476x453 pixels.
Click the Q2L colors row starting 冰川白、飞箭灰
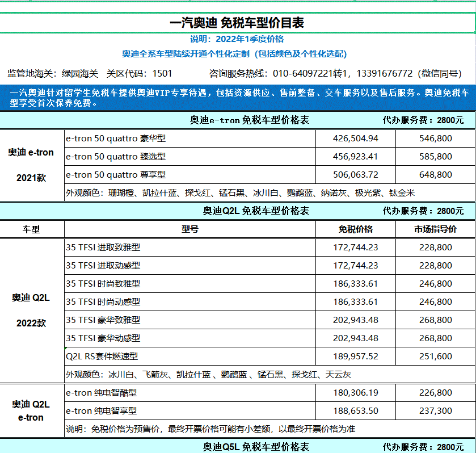click(x=270, y=375)
